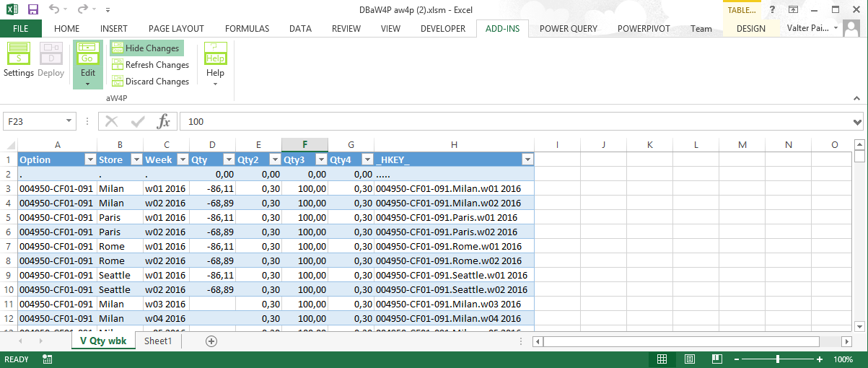Screen dimensions: 868x368
Task: Click the Enter checkmark icon in formula bar
Action: (138, 121)
